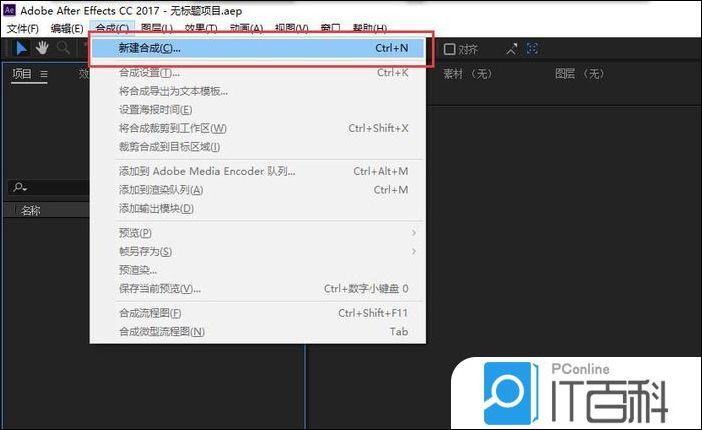702x430 pixels.
Task: Enable the 对齐 snapping checkbox
Action: pos(449,49)
